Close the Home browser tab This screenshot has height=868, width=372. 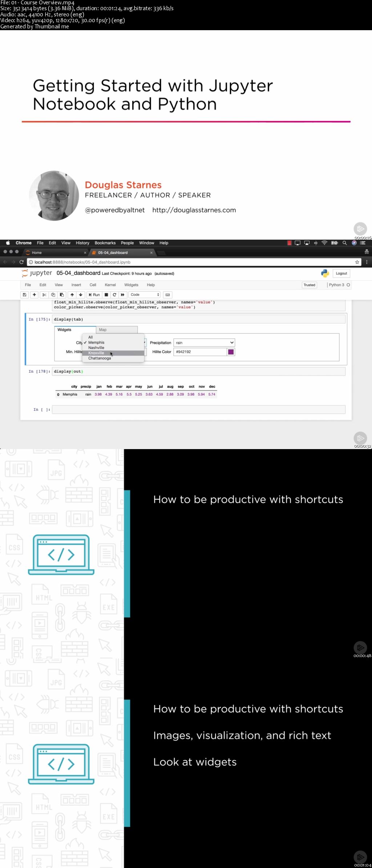85,252
